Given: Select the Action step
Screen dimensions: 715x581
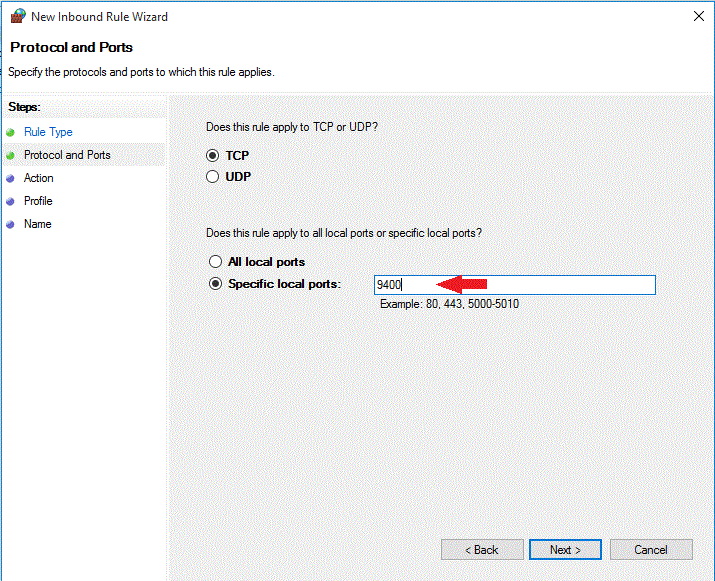Looking at the screenshot, I should (x=39, y=178).
